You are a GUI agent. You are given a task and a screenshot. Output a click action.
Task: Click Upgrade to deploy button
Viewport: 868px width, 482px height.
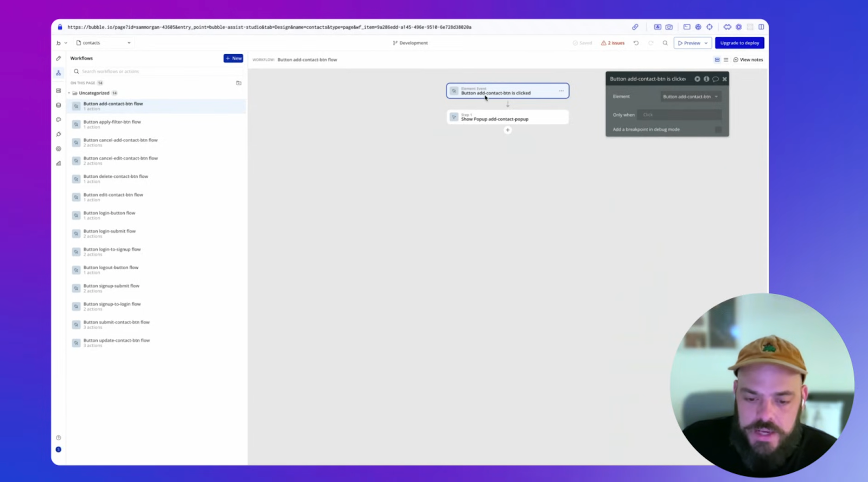(739, 43)
